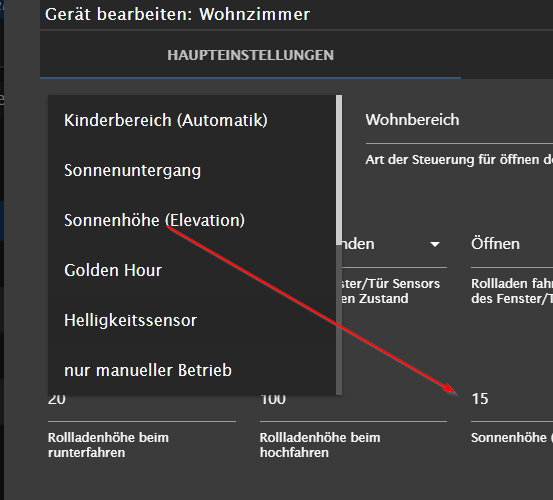Edit the Rollladenhöhe beim hochfahren field
Viewport: 553px width, 500px height.
353,406
